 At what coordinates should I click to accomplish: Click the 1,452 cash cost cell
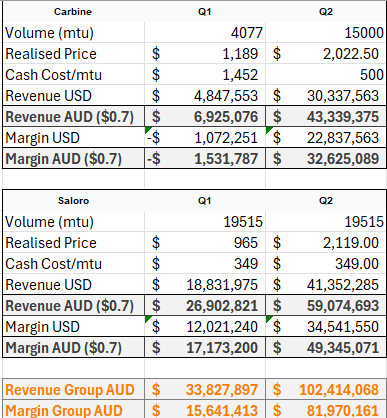205,75
